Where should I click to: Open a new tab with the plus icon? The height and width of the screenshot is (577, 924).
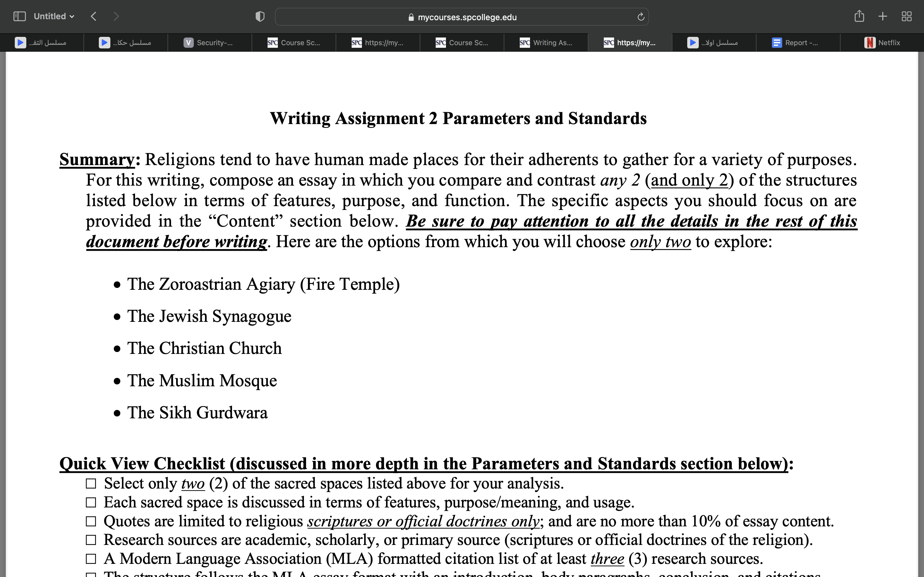[883, 16]
